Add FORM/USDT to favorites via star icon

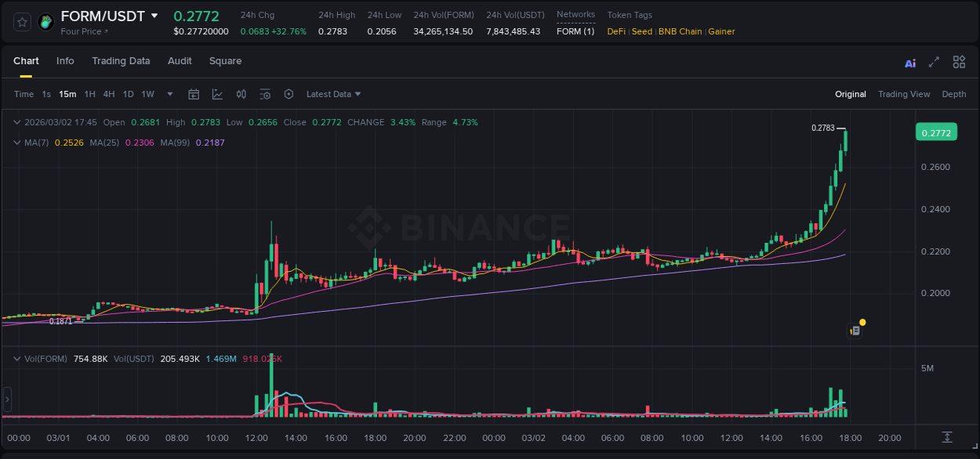click(x=21, y=21)
